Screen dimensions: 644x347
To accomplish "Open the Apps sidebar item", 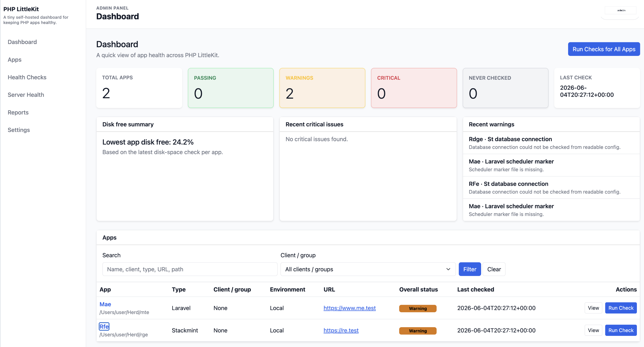I will click(14, 59).
